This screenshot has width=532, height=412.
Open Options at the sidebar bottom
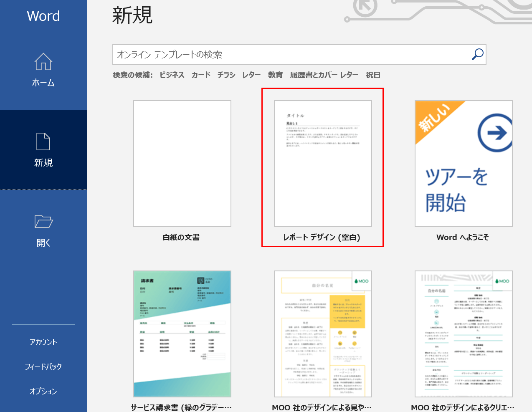(x=43, y=391)
